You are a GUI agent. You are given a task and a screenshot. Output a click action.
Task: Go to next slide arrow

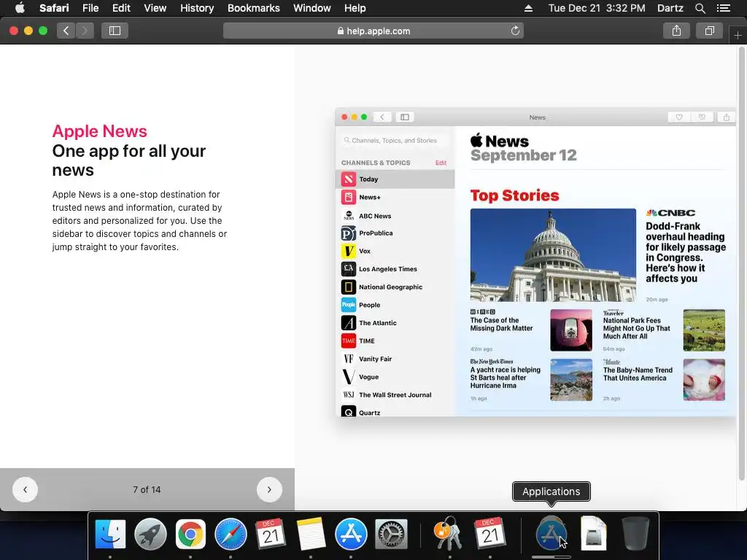pyautogui.click(x=269, y=489)
